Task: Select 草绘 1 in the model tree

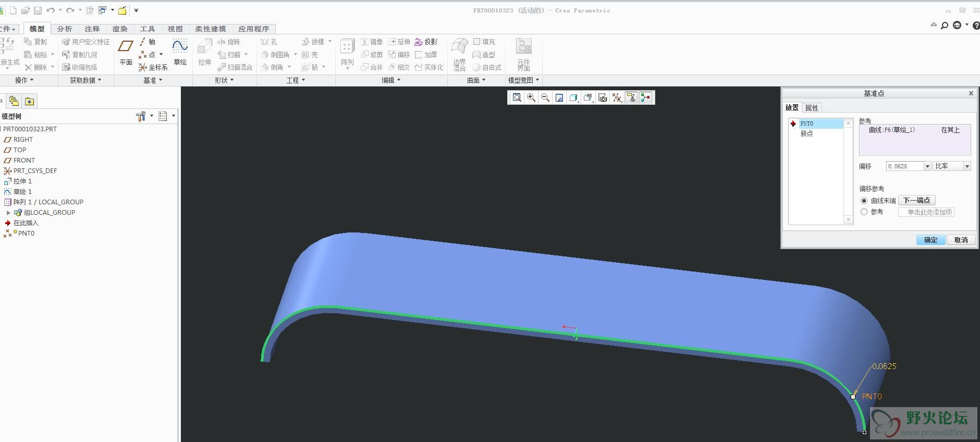Action: 22,192
